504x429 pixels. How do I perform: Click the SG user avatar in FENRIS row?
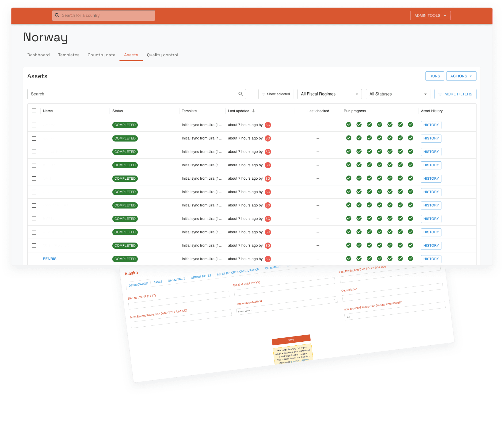(x=268, y=259)
